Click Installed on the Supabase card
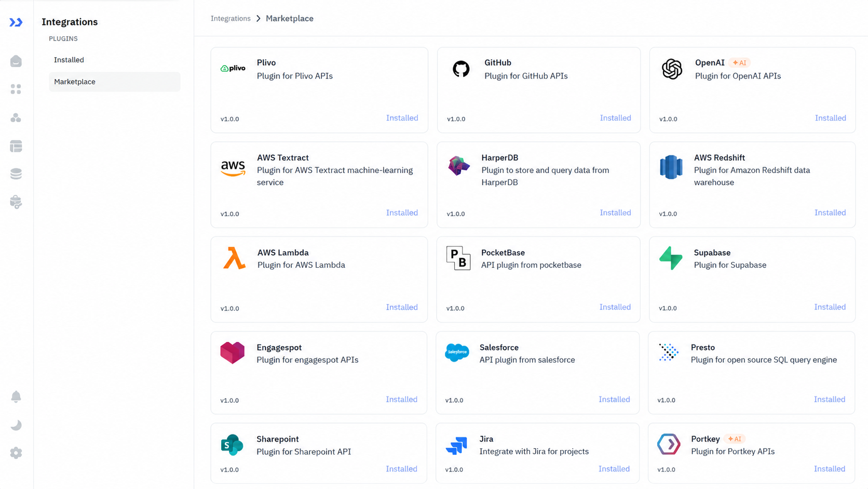 830,307
